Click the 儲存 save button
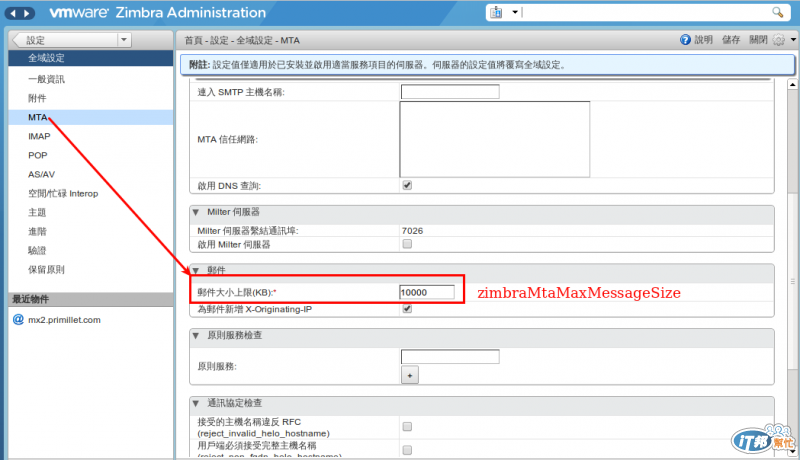Screen dimensions: 800x460 731,40
